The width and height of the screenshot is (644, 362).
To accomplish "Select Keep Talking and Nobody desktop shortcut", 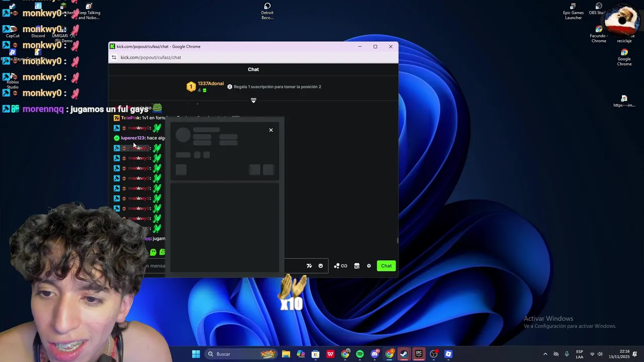I will coord(89,12).
